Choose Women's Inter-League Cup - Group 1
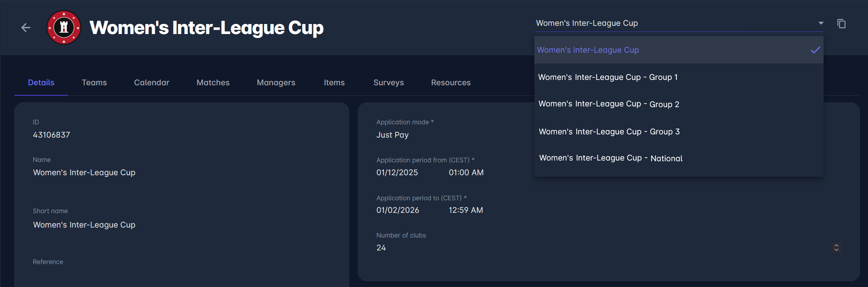 pos(679,77)
